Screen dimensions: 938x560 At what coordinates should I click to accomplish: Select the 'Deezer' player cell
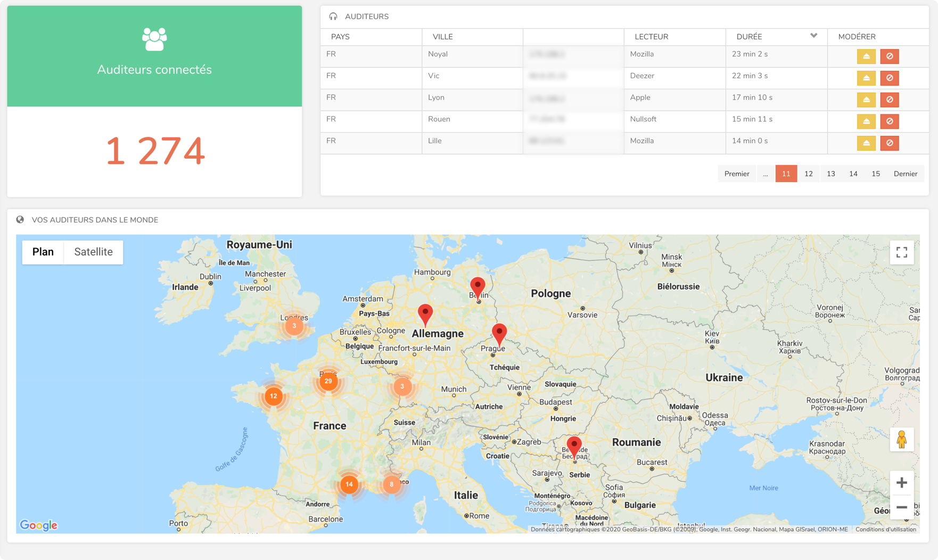tap(675, 78)
